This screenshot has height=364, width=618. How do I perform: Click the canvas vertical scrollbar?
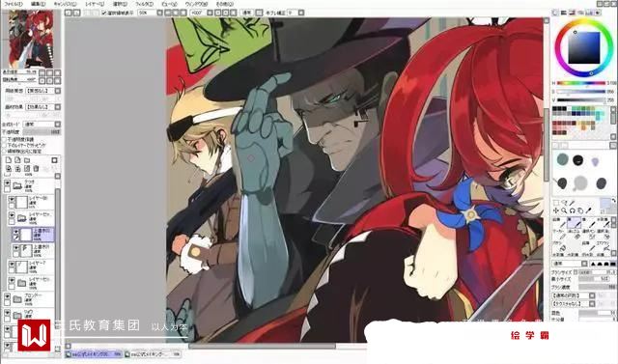coord(547,144)
